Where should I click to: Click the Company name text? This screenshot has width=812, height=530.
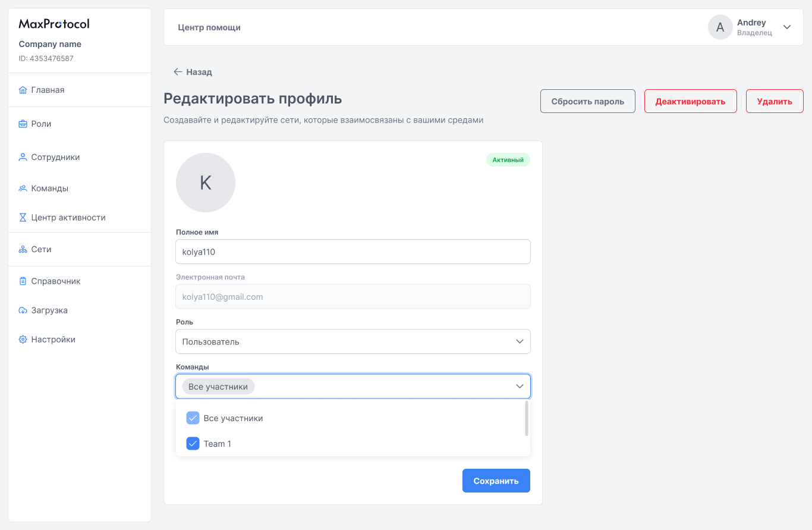tap(50, 44)
